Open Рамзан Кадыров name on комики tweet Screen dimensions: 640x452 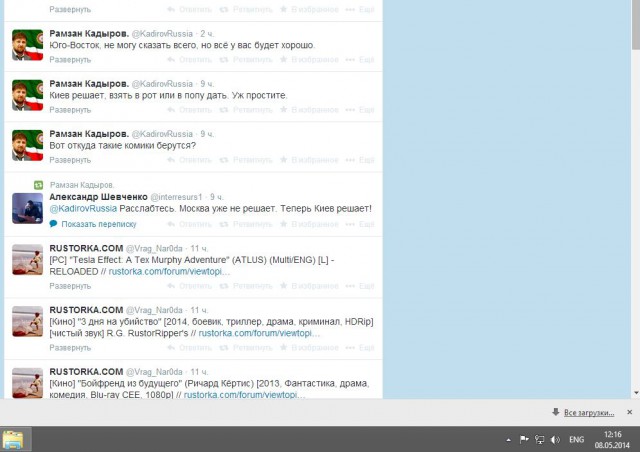[x=89, y=134]
